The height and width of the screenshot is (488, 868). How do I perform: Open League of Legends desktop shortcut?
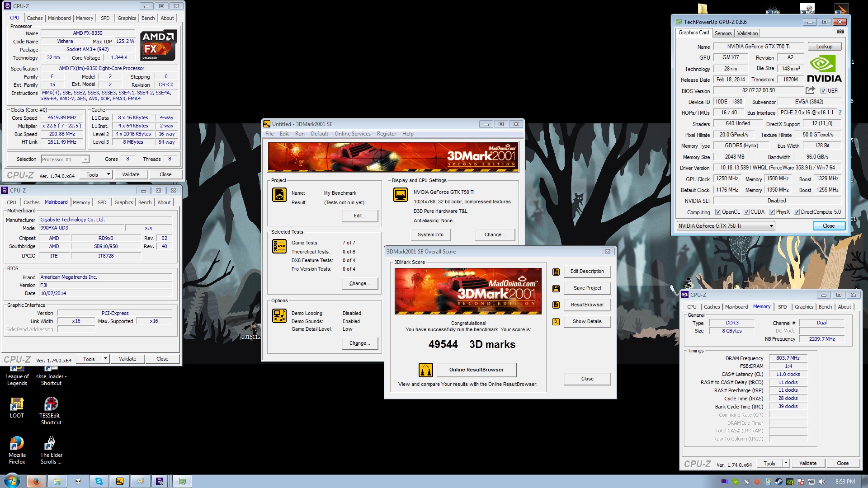(x=17, y=376)
